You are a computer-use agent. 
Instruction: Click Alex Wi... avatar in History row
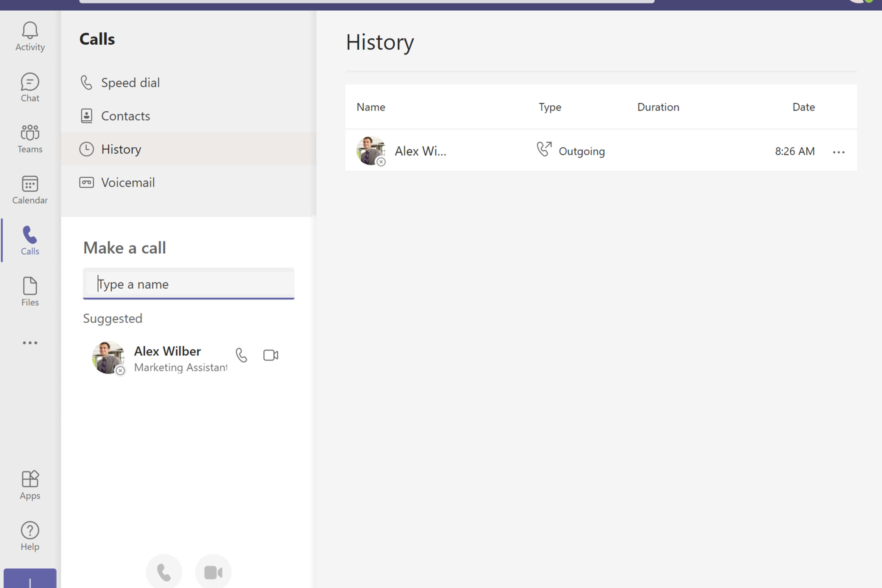pos(370,150)
